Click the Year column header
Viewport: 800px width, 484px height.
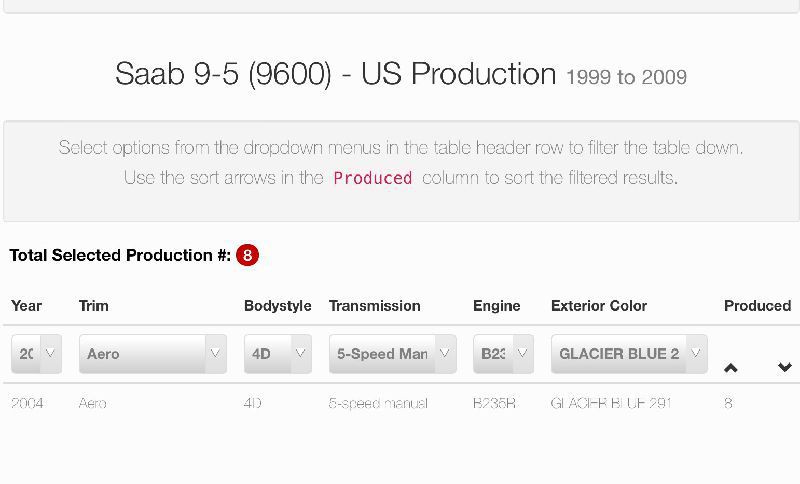[x=27, y=306]
